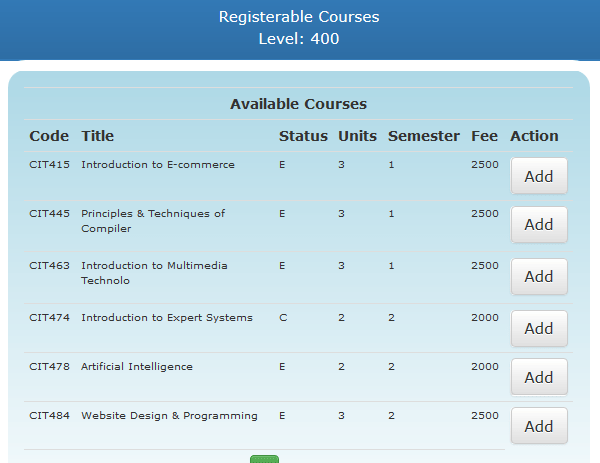600x463 pixels.
Task: Click the fee 2000 for CIT474
Action: (x=485, y=318)
